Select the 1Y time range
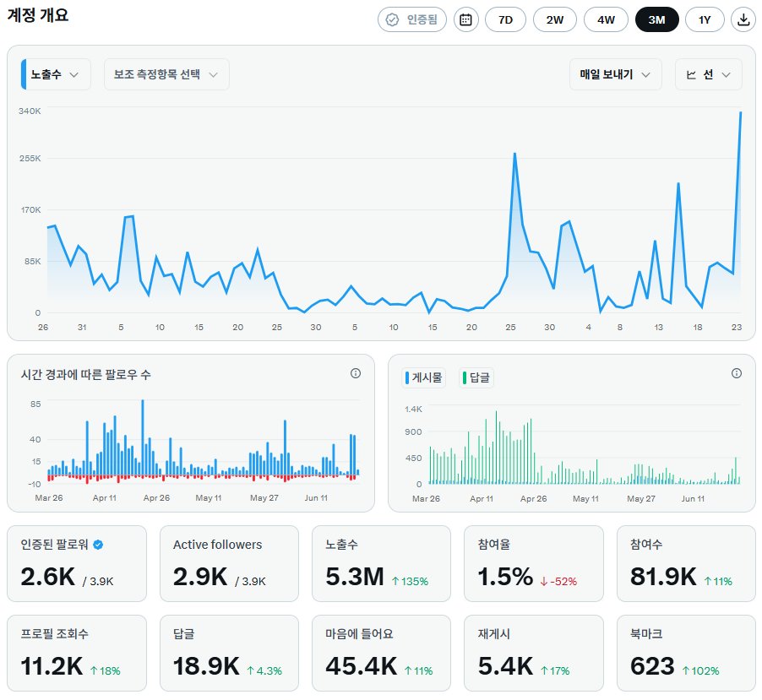Screen dimensions: 762x700 [x=705, y=20]
